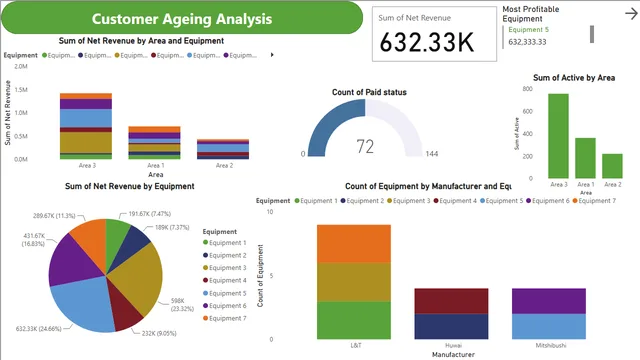Click the Sum of Net Revenue card value
This screenshot has height=360, width=640.
[427, 42]
